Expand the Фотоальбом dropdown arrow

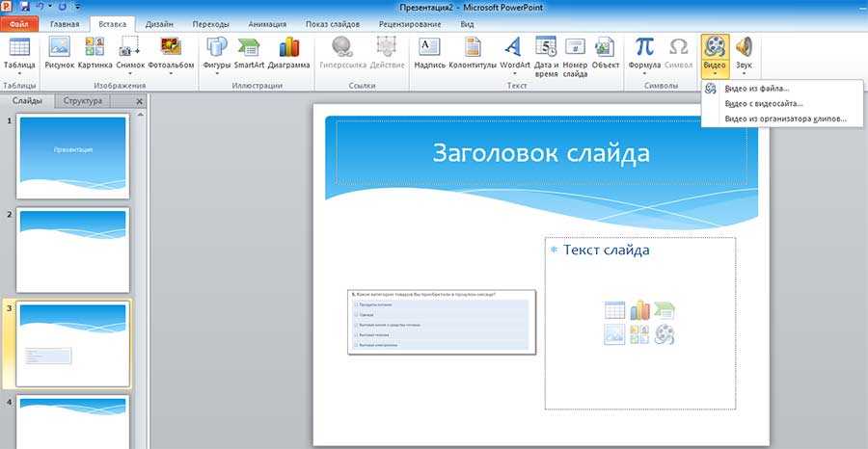click(x=171, y=73)
